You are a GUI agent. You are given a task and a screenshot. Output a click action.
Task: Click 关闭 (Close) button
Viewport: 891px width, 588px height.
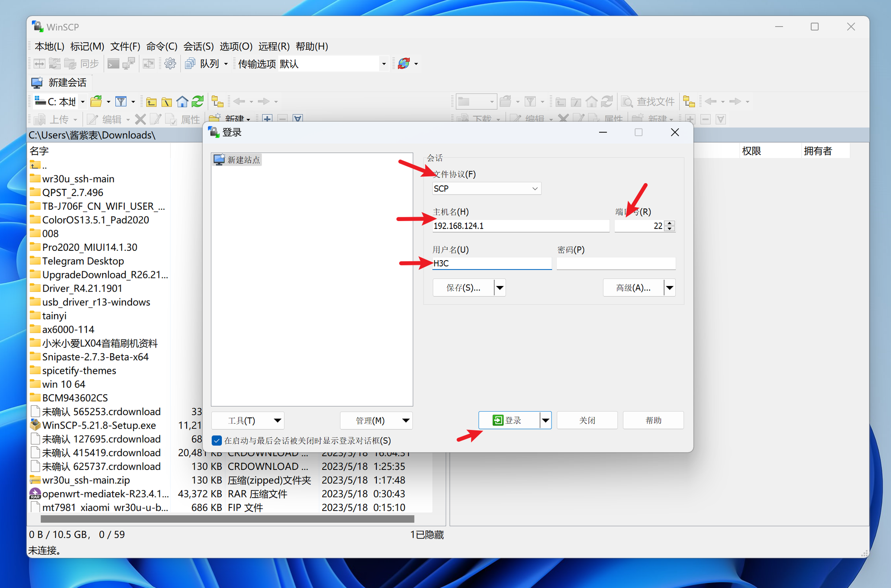pos(586,421)
